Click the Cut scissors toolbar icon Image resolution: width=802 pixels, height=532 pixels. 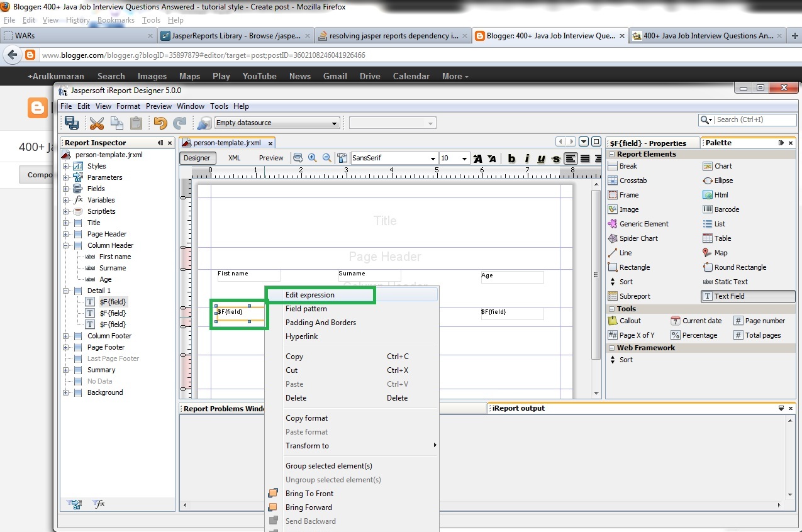tap(96, 123)
